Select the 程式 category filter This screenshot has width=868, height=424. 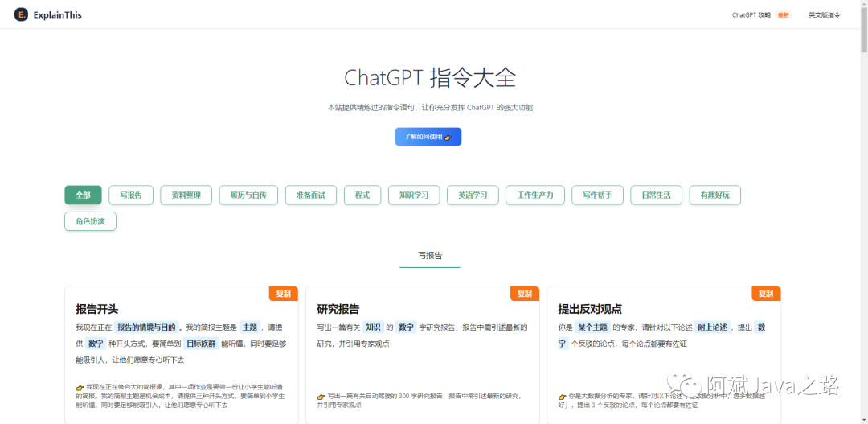point(362,196)
